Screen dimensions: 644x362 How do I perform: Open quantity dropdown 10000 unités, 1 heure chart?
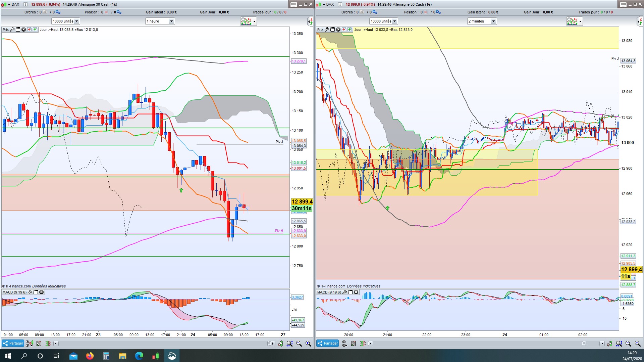coord(76,21)
